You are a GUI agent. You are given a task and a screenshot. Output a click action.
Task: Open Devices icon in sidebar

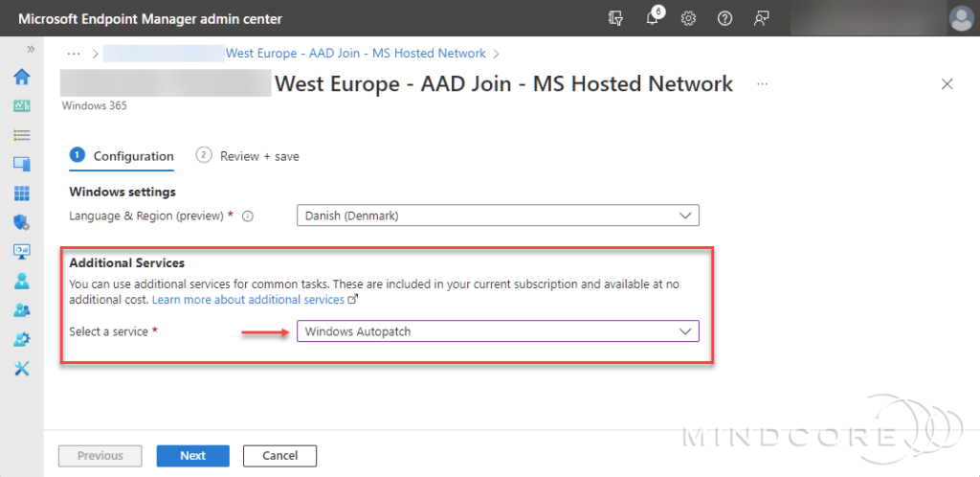22,165
